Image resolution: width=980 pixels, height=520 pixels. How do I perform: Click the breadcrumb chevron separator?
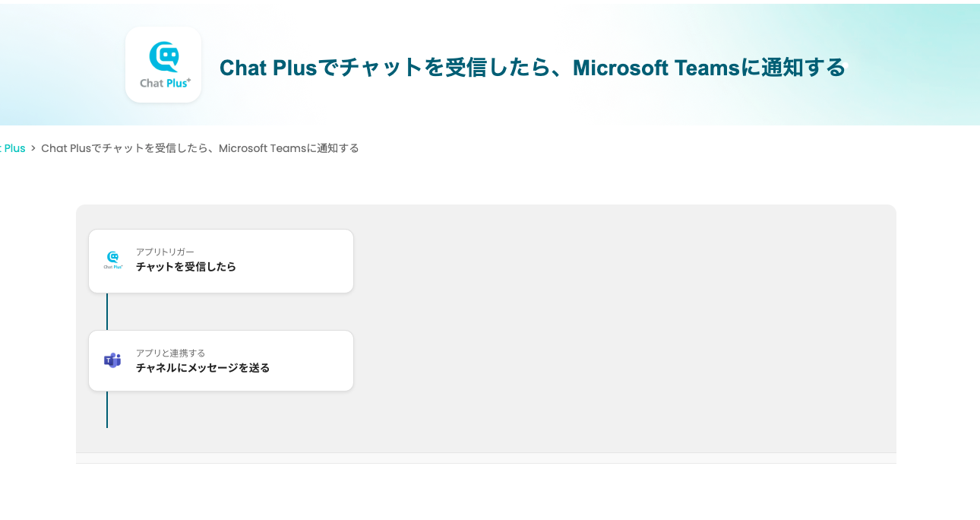coord(33,148)
